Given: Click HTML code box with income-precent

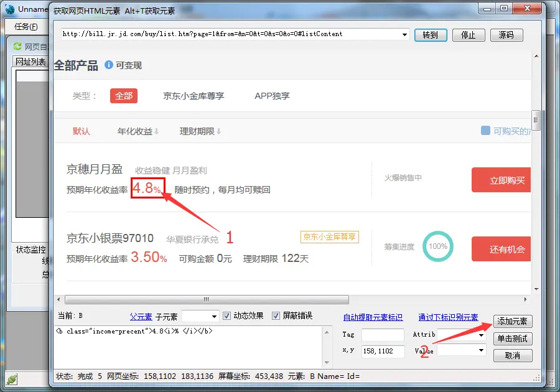Looking at the screenshot, I should (x=189, y=347).
